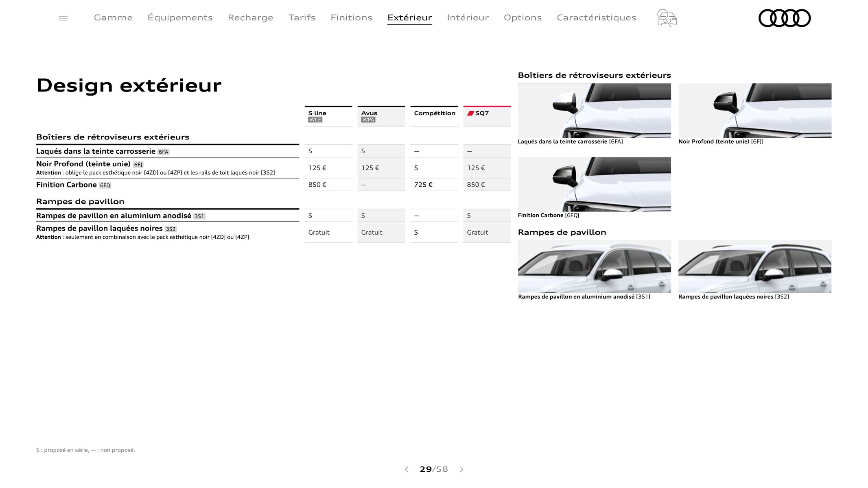Image resolution: width=868 pixels, height=488 pixels.
Task: Click the 6FJ option code in table
Action: pos(138,165)
